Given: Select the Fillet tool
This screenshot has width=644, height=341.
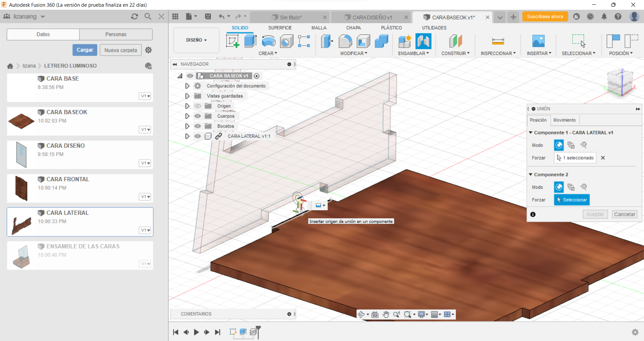Looking at the screenshot, I should [345, 41].
